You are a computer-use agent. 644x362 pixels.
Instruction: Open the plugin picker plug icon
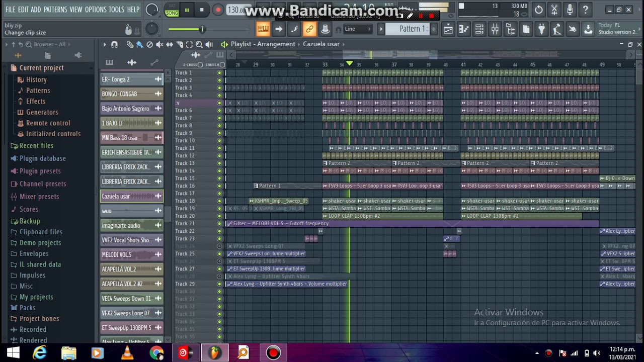click(x=541, y=29)
